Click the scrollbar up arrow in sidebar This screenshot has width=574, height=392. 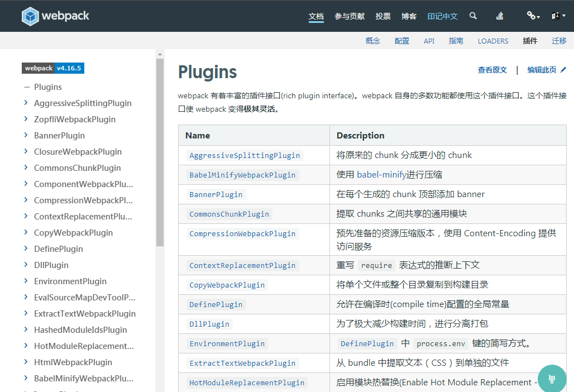[160, 54]
